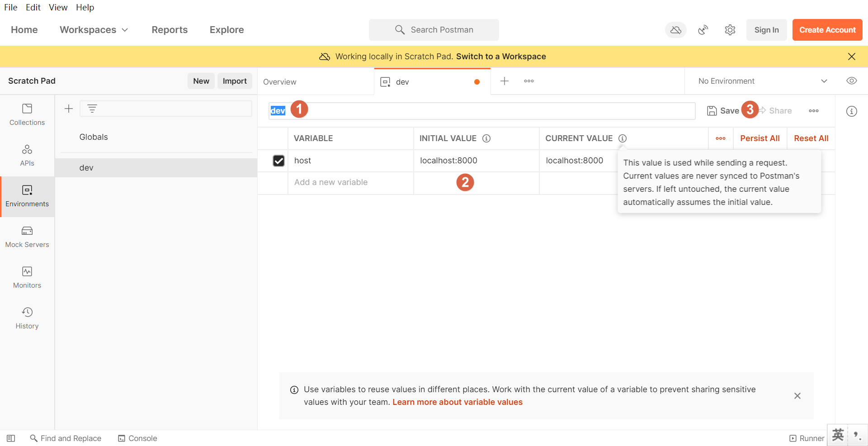
Task: Save the dev environment
Action: [x=723, y=111]
